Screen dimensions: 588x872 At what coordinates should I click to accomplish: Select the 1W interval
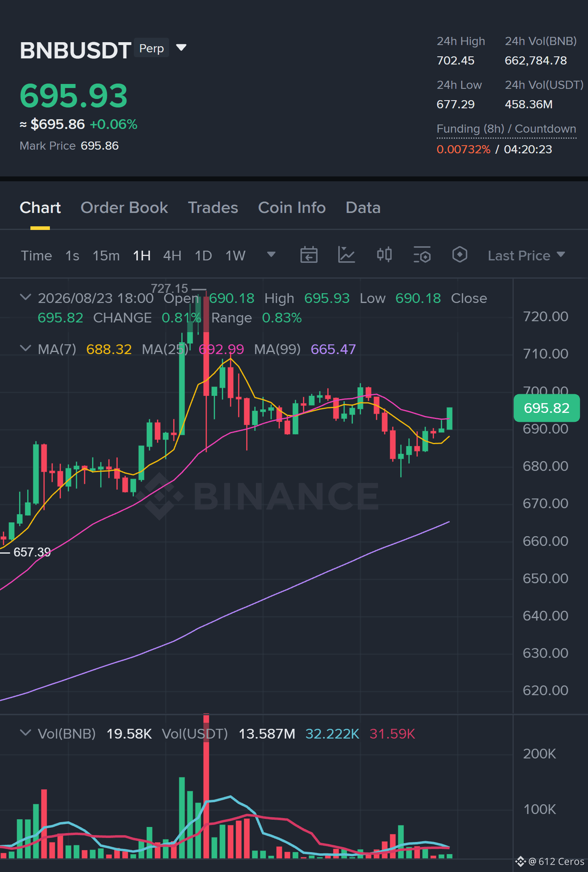(236, 256)
